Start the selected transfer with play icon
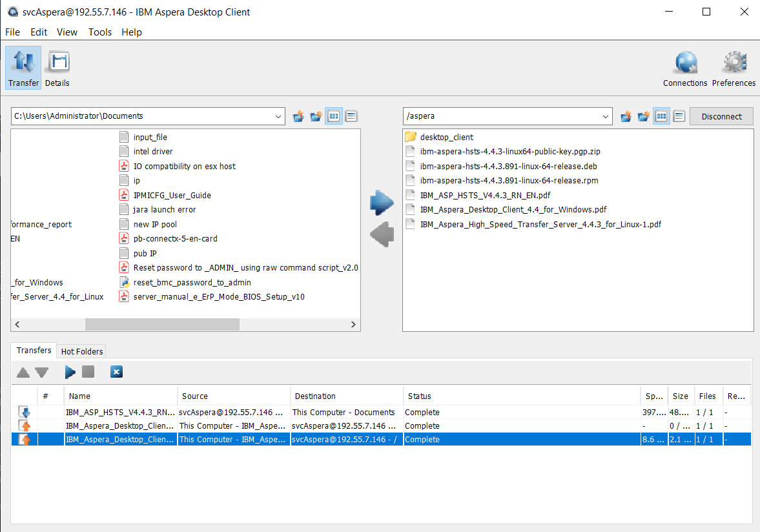Viewport: 760px width, 532px height. point(70,372)
